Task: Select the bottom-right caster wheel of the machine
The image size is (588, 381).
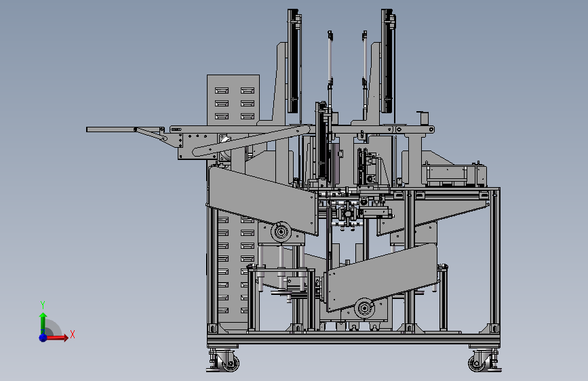Action: point(477,363)
